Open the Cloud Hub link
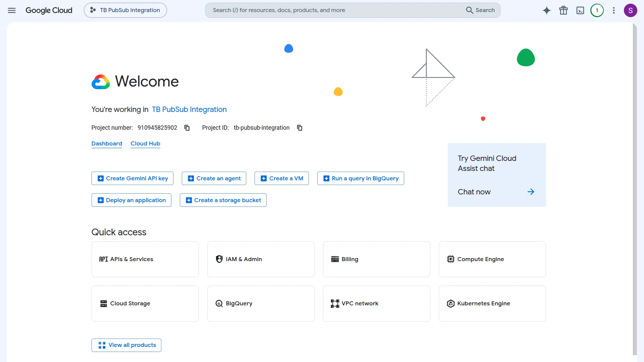The height and width of the screenshot is (362, 644). 145,143
